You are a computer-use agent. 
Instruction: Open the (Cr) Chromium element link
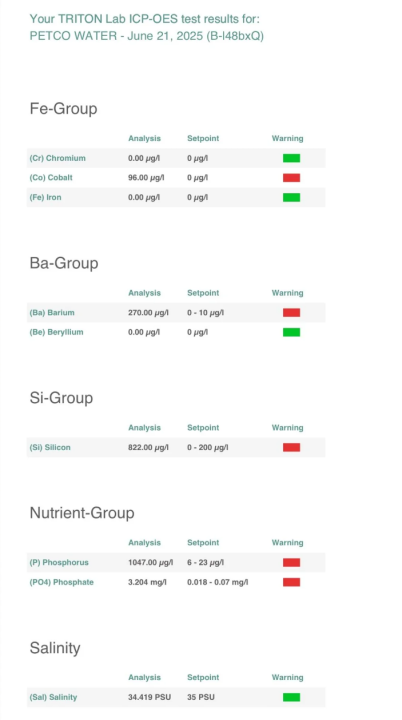[57, 158]
